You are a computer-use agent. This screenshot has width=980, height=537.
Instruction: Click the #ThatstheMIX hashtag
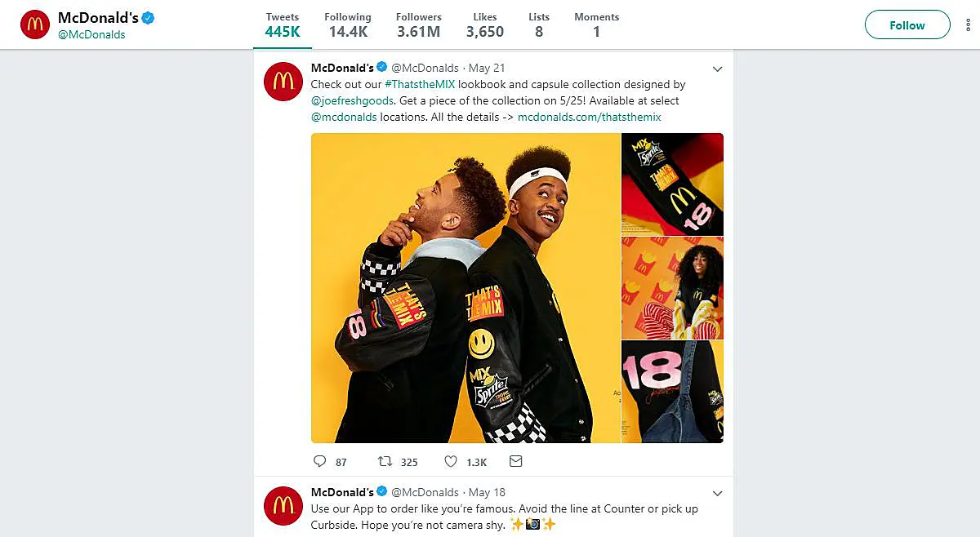[420, 84]
